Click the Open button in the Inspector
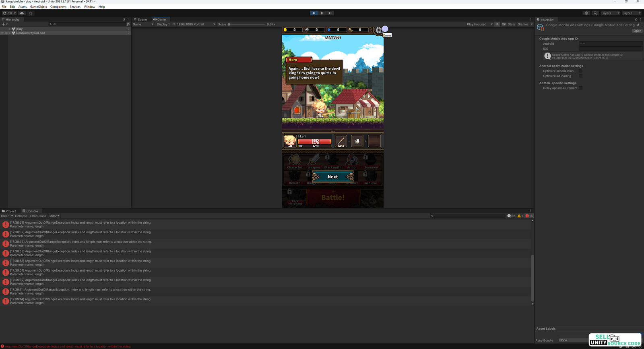 (637, 31)
